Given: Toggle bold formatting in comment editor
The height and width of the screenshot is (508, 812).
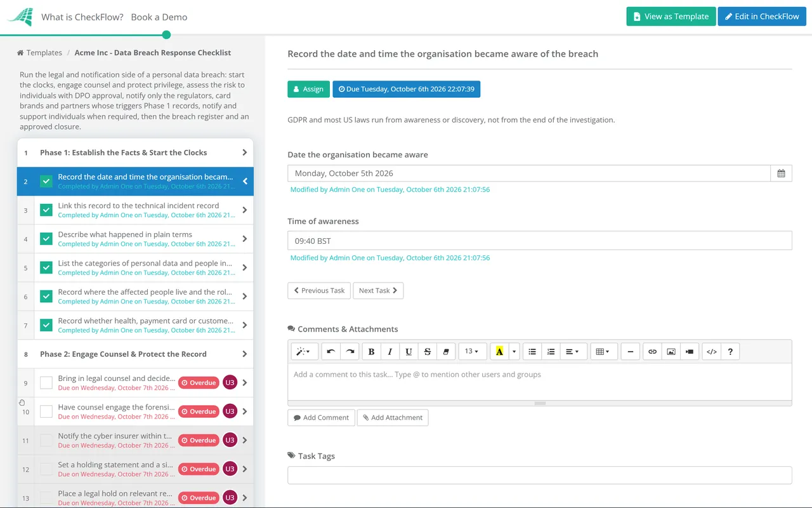Looking at the screenshot, I should (371, 352).
